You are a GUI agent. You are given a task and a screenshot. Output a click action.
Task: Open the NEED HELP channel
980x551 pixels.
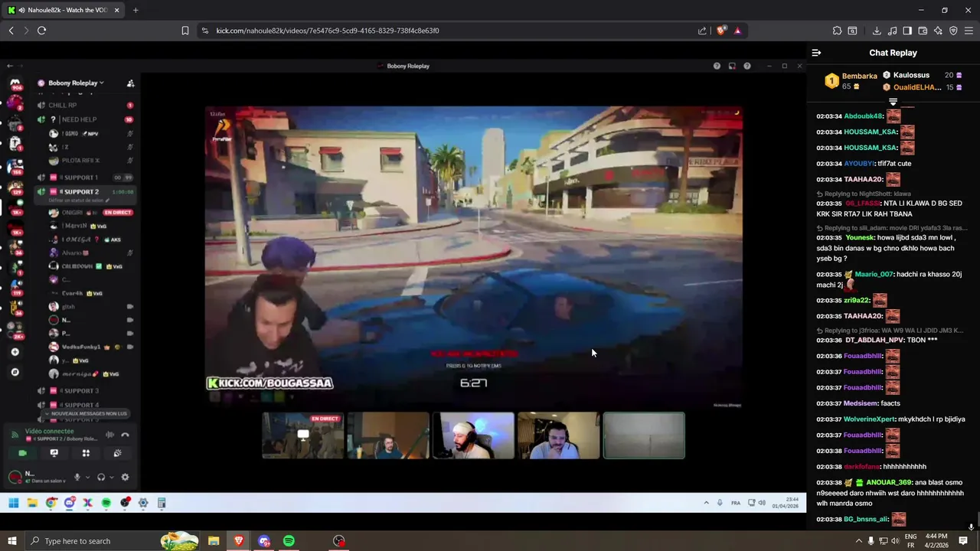click(79, 119)
